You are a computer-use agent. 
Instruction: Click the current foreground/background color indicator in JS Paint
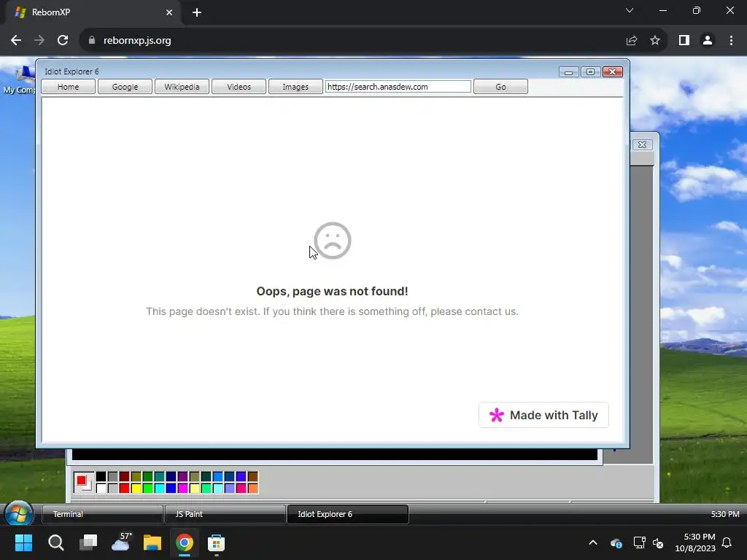[x=84, y=483]
